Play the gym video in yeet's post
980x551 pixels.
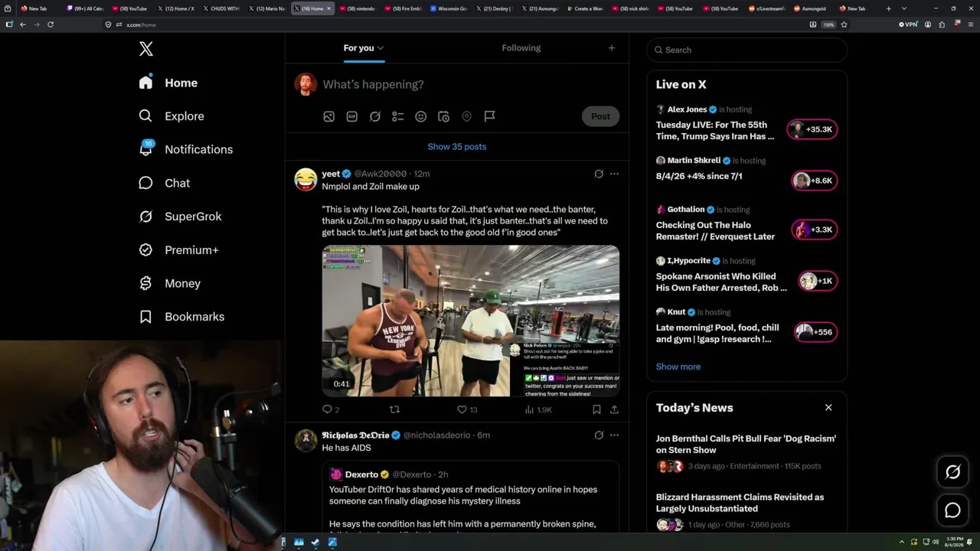pyautogui.click(x=471, y=321)
